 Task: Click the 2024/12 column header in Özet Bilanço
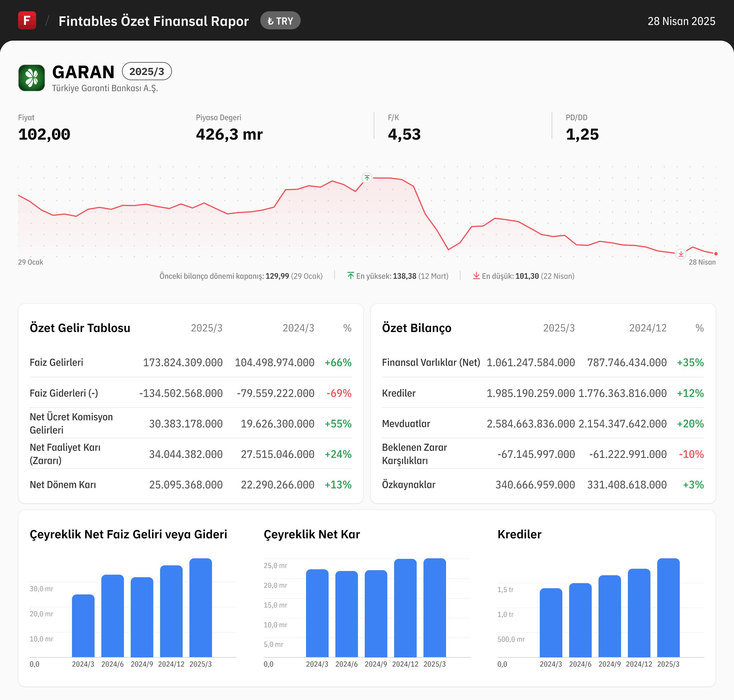[x=648, y=328]
